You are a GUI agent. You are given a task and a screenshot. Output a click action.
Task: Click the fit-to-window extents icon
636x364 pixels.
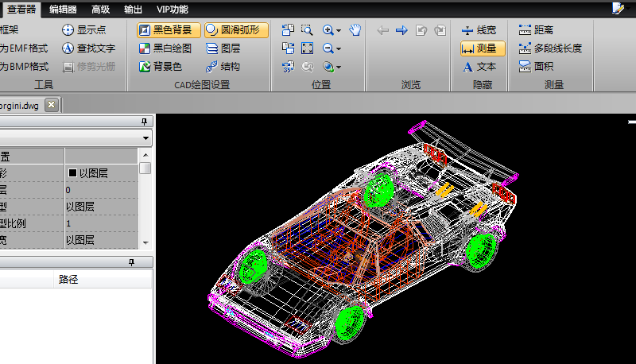pos(308,48)
